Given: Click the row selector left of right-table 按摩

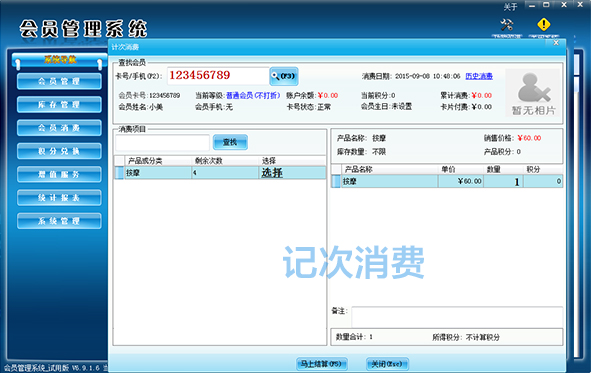Looking at the screenshot, I should 336,182.
